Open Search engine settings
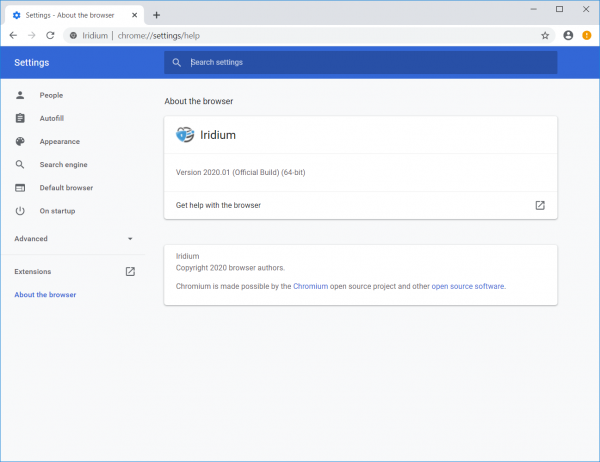Viewport: 600px width, 462px height. point(64,164)
